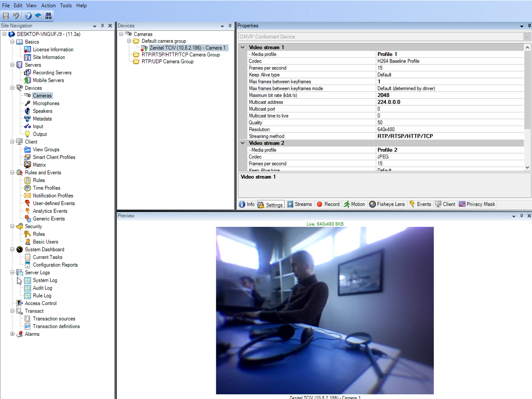
Task: Click the binoculars search toolbar icon
Action: click(48, 16)
